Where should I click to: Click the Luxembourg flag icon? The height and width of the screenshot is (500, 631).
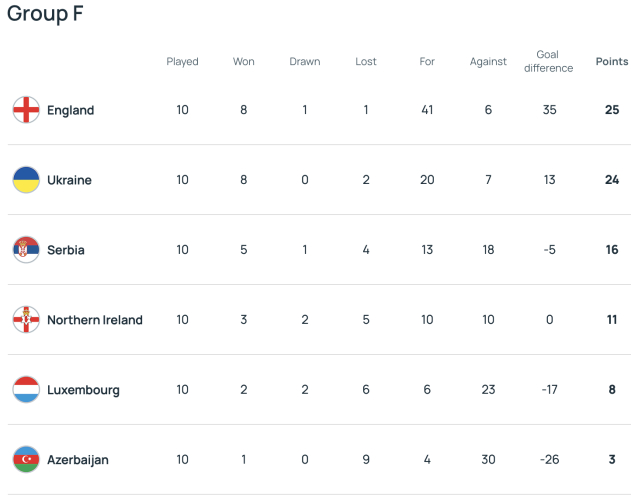point(26,390)
